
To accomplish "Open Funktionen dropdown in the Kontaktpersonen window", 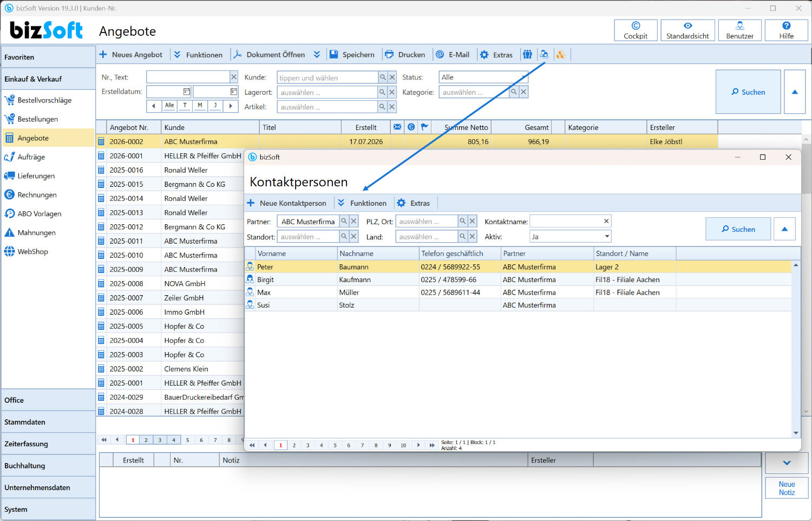I will coord(362,203).
